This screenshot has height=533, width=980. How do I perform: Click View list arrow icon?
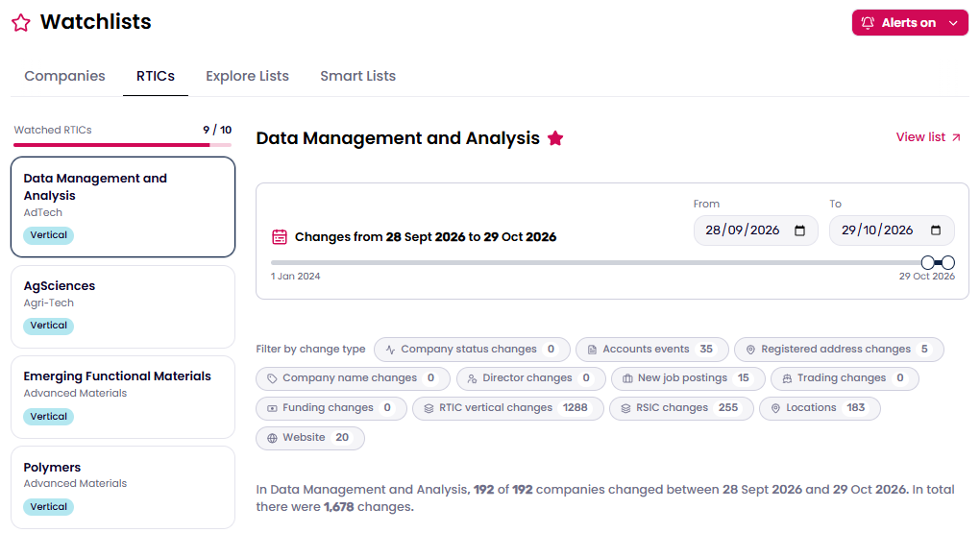[x=956, y=137]
